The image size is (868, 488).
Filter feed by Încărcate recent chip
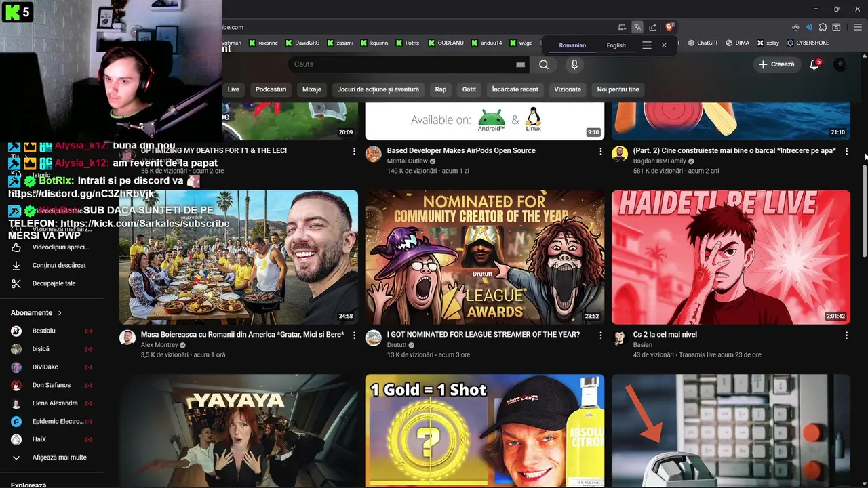tap(515, 89)
